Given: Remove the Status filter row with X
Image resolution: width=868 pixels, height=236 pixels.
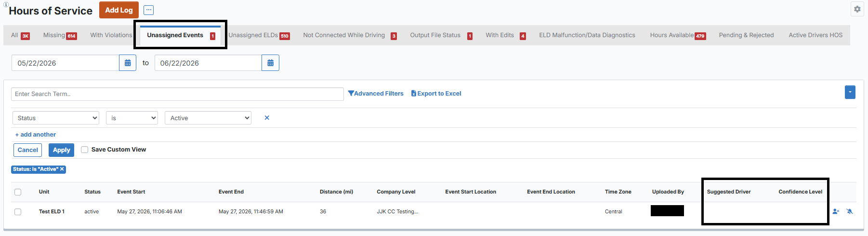Looking at the screenshot, I should (x=267, y=118).
